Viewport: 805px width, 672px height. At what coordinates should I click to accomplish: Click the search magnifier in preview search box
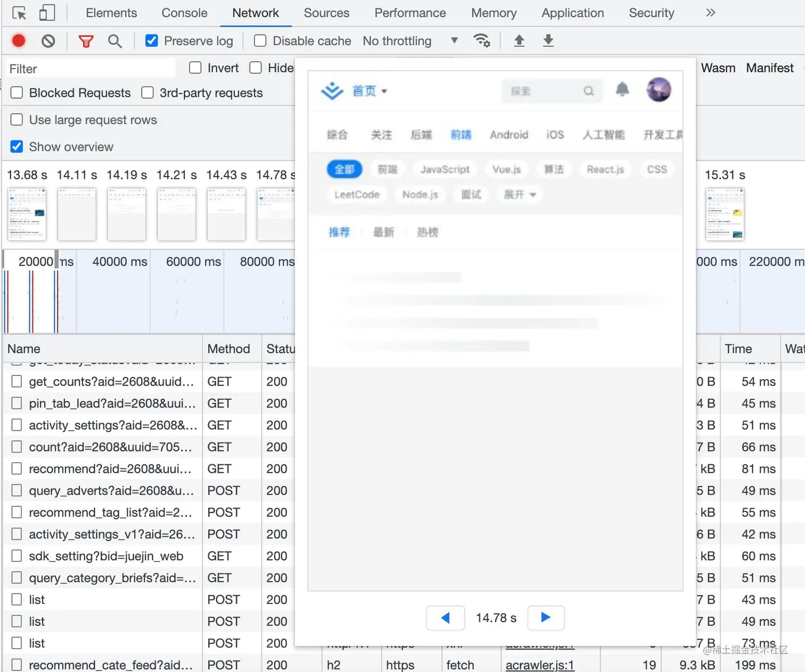[588, 91]
